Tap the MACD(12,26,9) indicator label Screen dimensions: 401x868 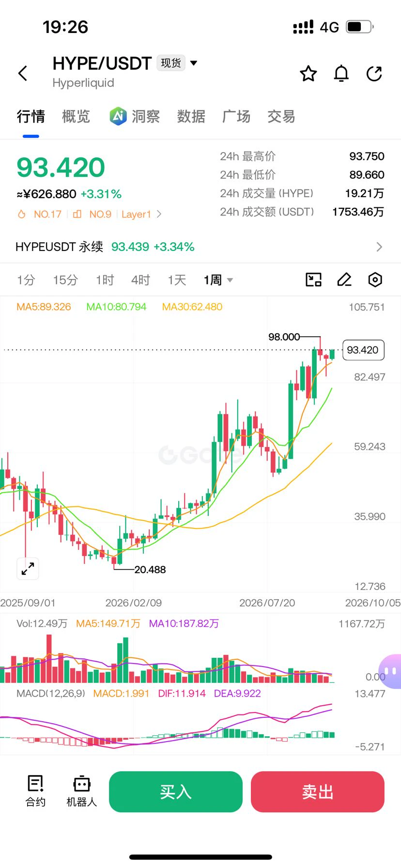pos(51,694)
